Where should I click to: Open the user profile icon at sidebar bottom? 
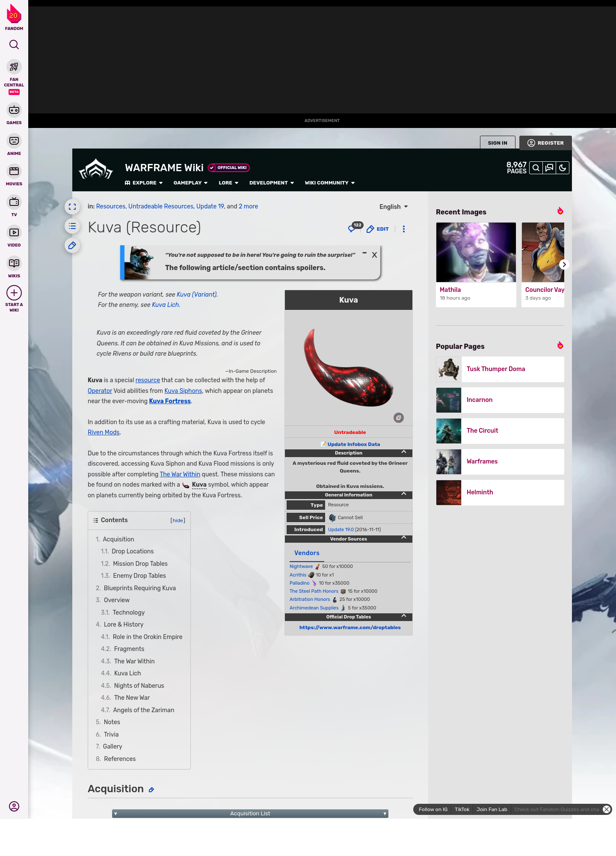tap(14, 806)
